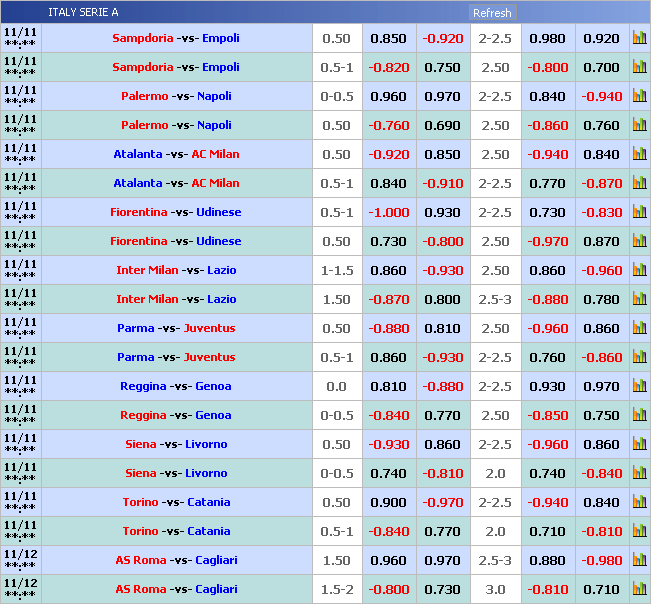Select -0.970 odds in Torino-Catania 0.50 row
The image size is (651, 604).
pos(442,503)
